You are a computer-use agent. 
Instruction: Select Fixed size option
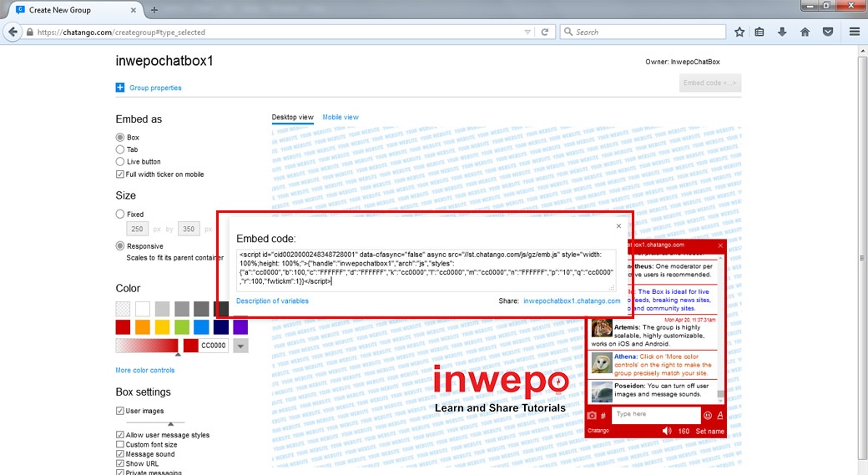click(x=120, y=214)
